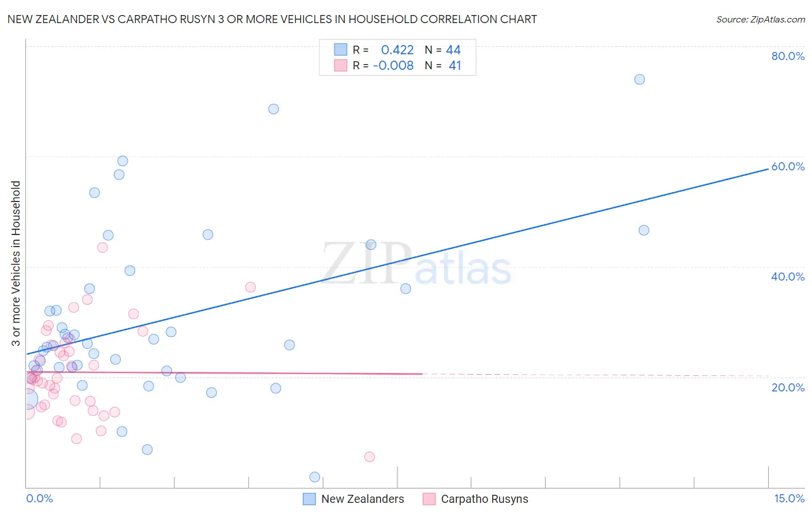Screen dimensions: 812x515
Task: Click the 0.0% x-axis label
Action: pyautogui.click(x=39, y=498)
